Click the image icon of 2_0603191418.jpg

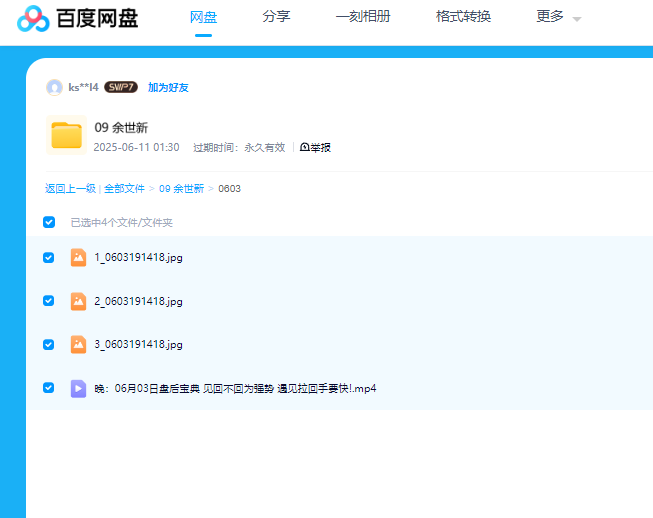pyautogui.click(x=78, y=301)
